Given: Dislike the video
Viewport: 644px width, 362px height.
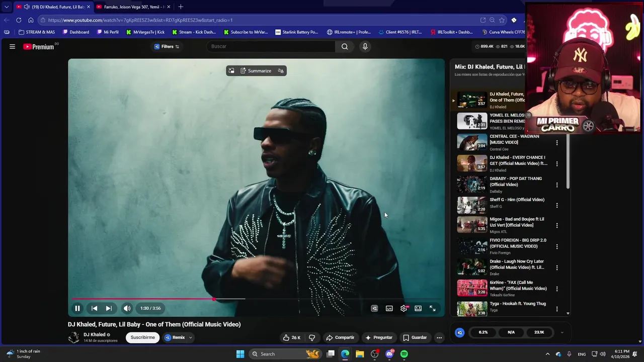Looking at the screenshot, I should 312,337.
